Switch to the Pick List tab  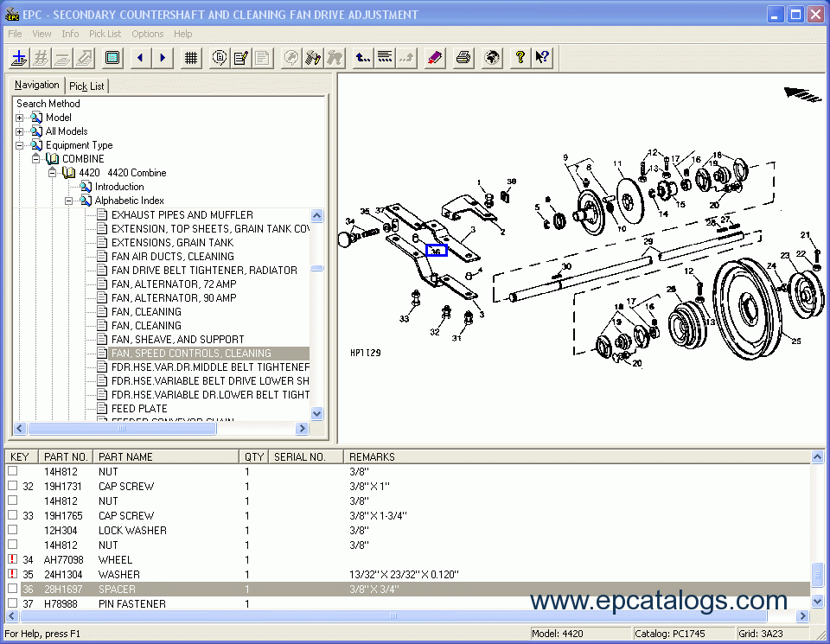click(x=86, y=86)
